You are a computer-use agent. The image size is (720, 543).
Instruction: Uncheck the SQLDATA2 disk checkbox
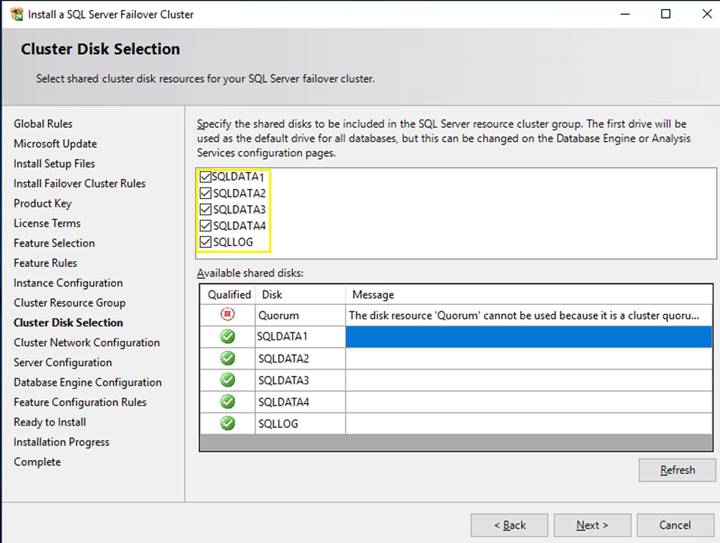205,193
